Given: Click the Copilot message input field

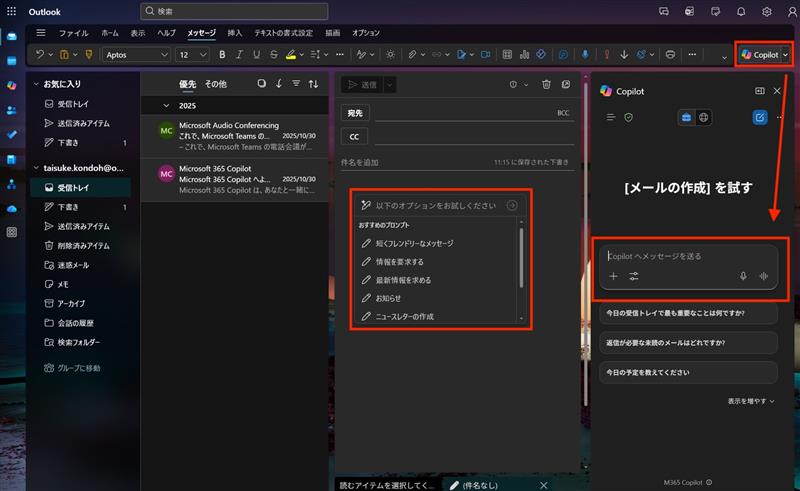Looking at the screenshot, I should pyautogui.click(x=680, y=256).
